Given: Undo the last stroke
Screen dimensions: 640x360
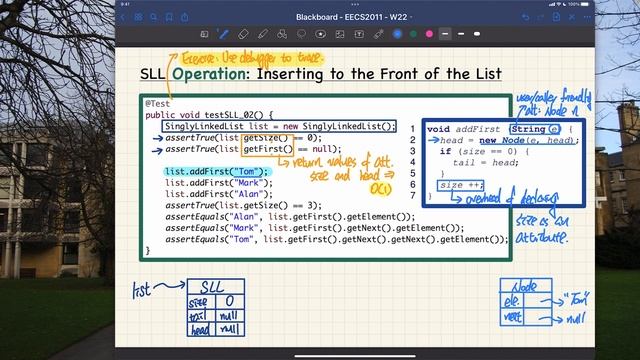Looking at the screenshot, I should click(x=526, y=17).
